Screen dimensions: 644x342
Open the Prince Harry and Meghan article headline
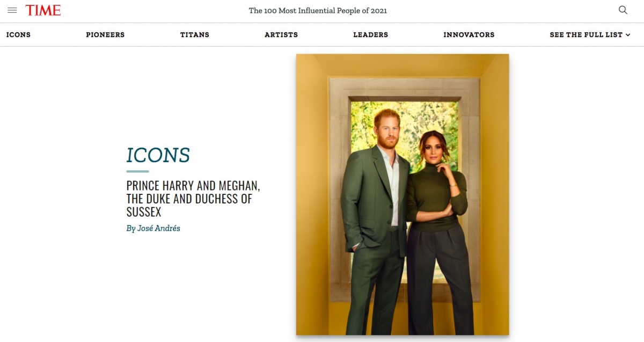coord(193,199)
